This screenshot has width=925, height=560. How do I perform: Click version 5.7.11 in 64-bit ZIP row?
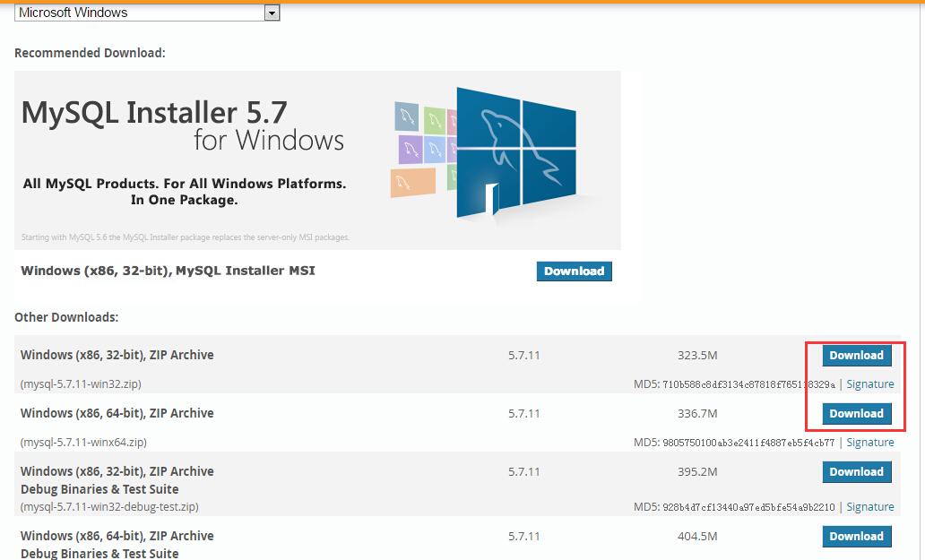click(523, 414)
